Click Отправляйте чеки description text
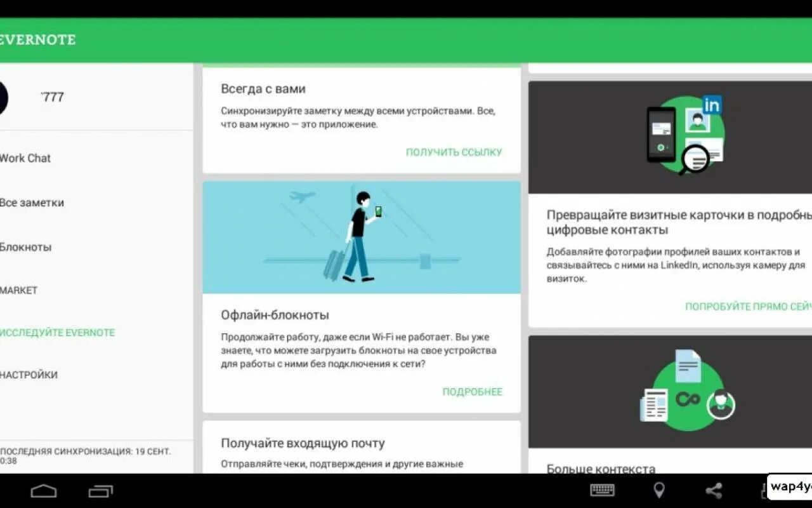Image resolution: width=812 pixels, height=508 pixels. [342, 464]
